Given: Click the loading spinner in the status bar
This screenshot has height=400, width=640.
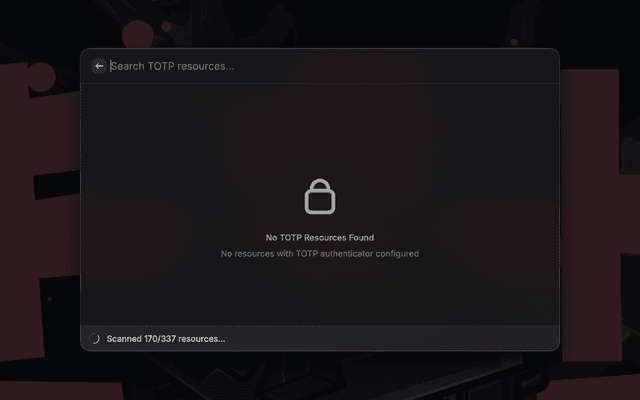Looking at the screenshot, I should click(x=94, y=339).
